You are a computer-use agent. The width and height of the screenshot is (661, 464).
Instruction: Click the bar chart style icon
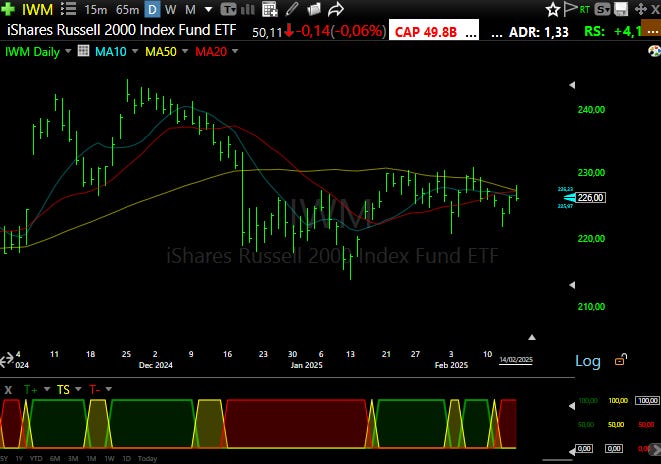[x=247, y=9]
